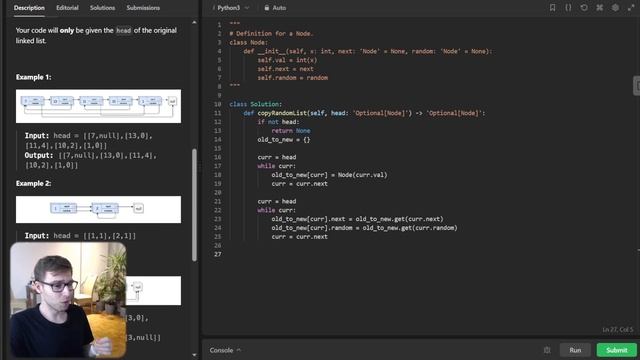Image resolution: width=640 pixels, height=360 pixels.
Task: Open the Example 1 linked list diagram
Action: (98, 106)
